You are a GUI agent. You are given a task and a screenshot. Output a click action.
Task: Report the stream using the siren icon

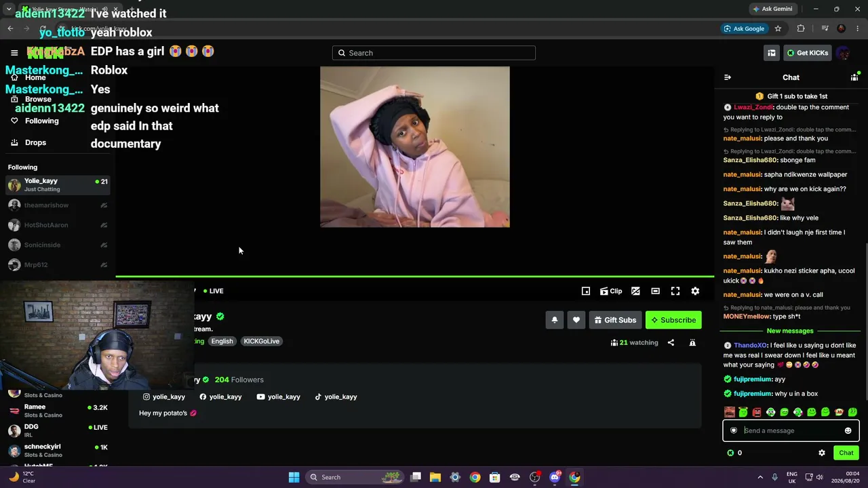(692, 342)
